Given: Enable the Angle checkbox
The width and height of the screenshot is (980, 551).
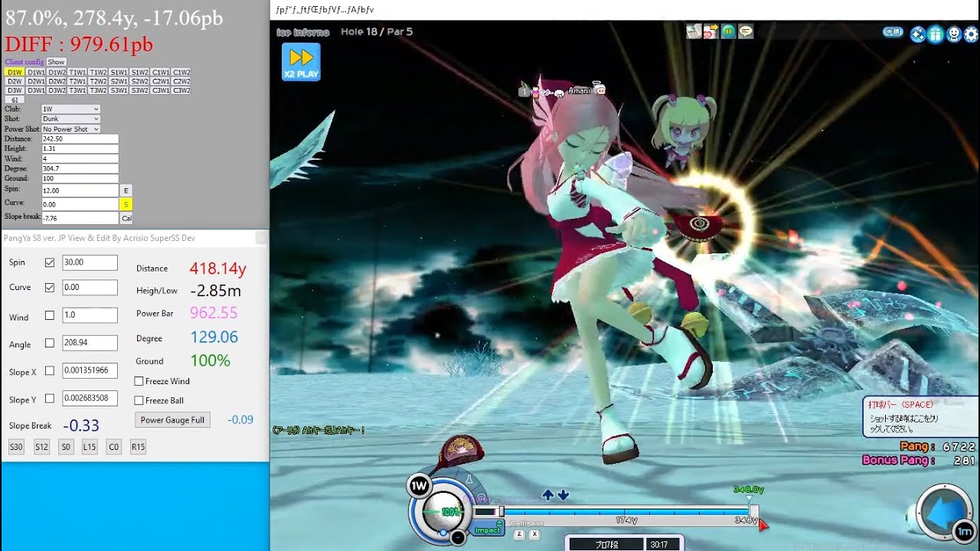Looking at the screenshot, I should (50, 343).
